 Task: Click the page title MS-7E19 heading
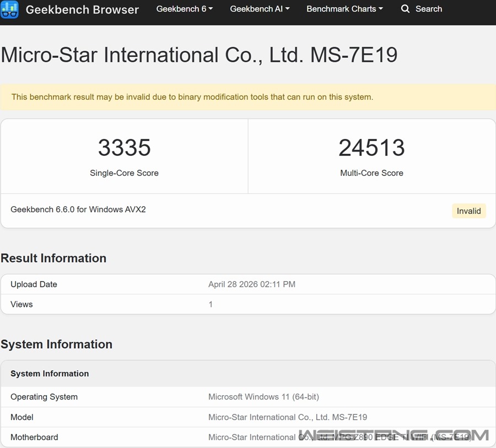pos(199,55)
